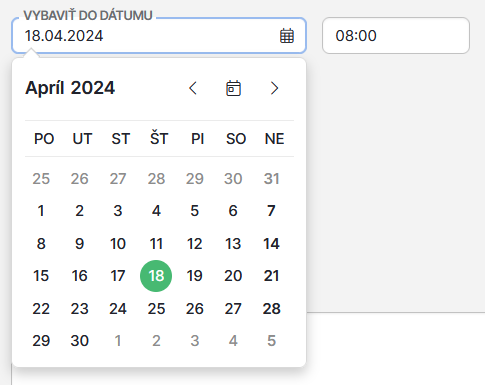Choose April 7 in NE column
485x385 pixels.
point(271,211)
